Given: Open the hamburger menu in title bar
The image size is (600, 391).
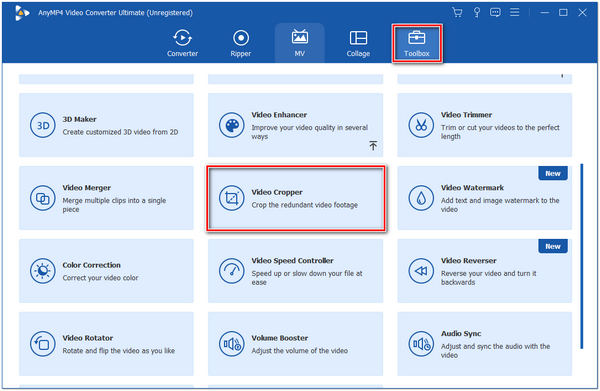Looking at the screenshot, I should (515, 13).
